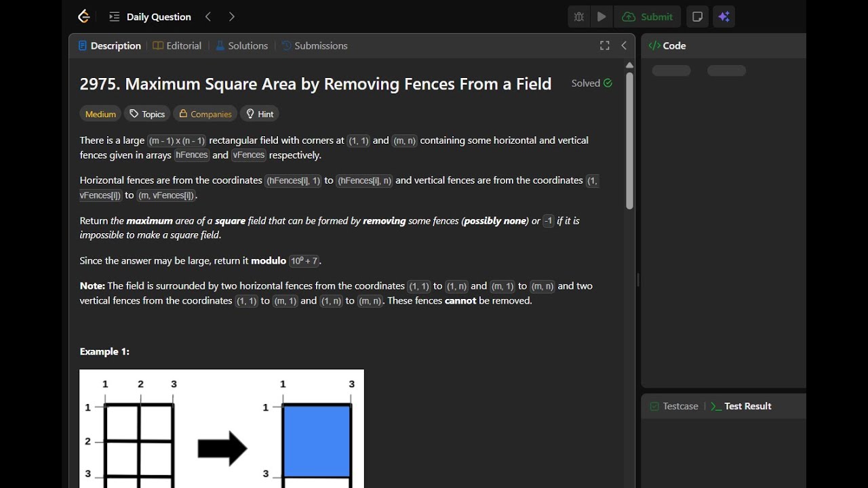Show the Topics tag

pyautogui.click(x=147, y=114)
